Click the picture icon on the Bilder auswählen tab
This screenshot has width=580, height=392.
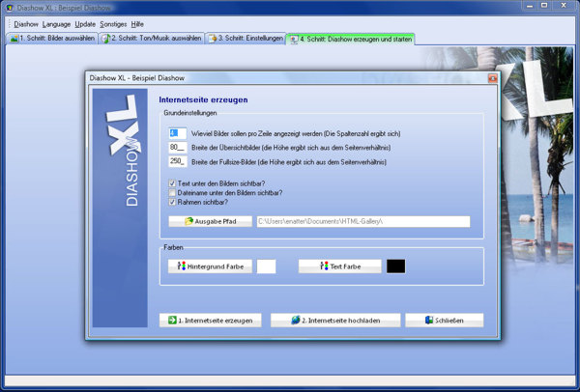[x=14, y=39]
